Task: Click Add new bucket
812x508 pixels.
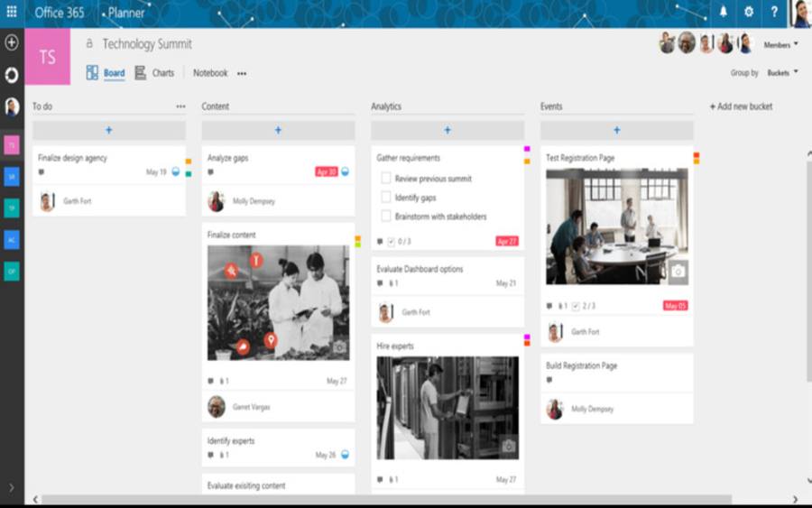Action: click(741, 106)
